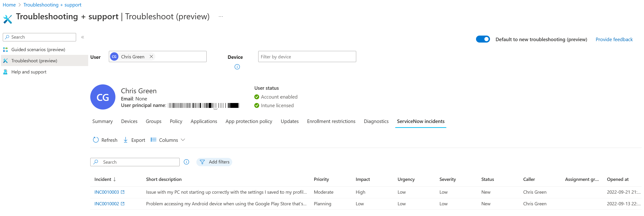Open the Home breadcrumb link
The height and width of the screenshot is (216, 644).
coord(9,4)
